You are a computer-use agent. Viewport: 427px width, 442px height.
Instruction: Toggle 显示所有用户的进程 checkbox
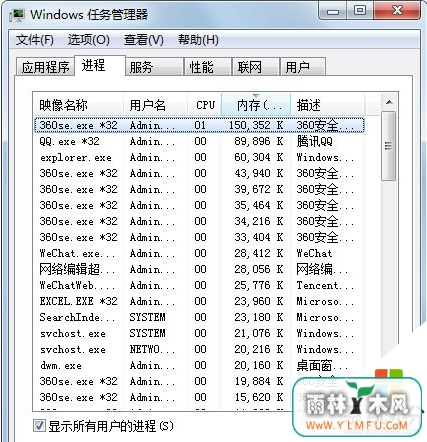click(x=39, y=426)
